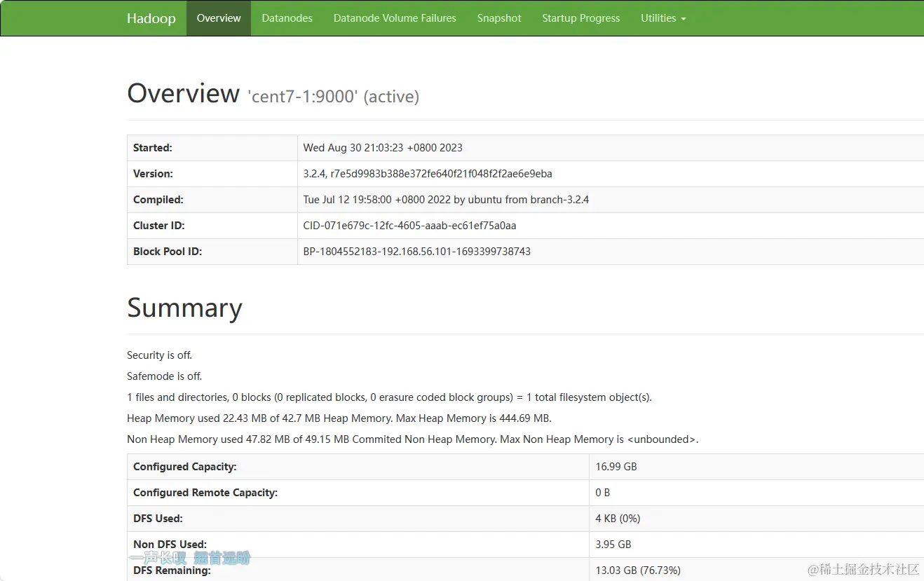The image size is (924, 581).
Task: Click the Non Heap Memory used line
Action: point(413,439)
